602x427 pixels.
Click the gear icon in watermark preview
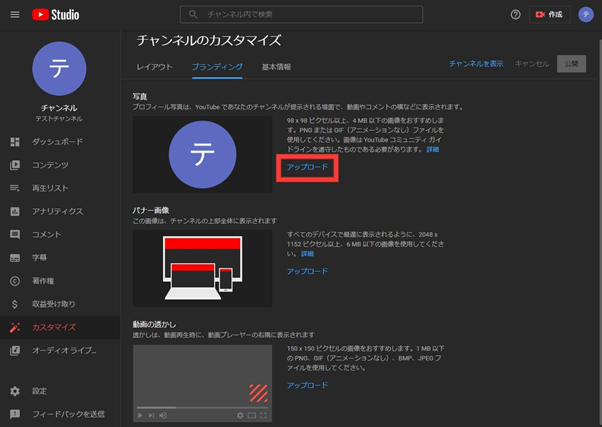pos(240,415)
